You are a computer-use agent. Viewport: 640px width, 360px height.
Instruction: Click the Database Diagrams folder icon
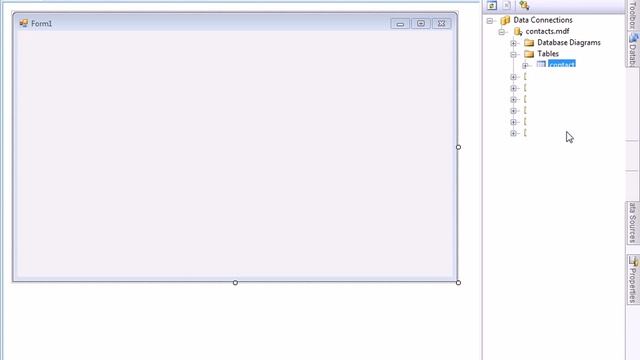click(529, 42)
